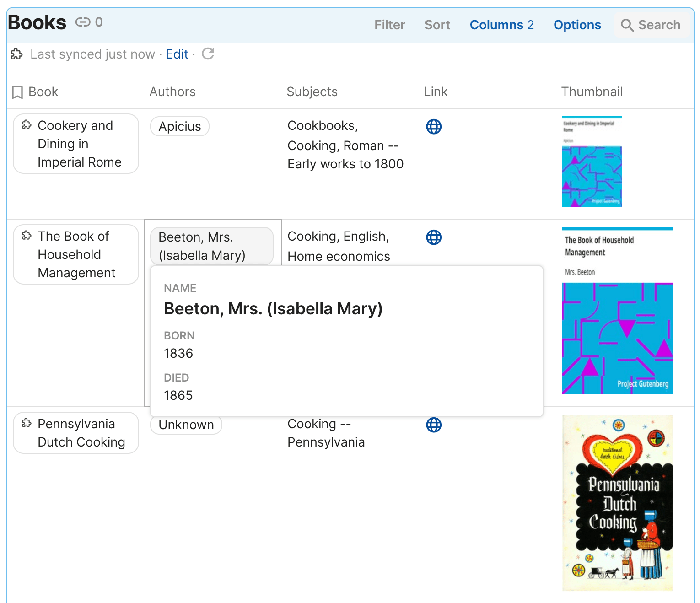Click the Edit sync link
700x603 pixels.
(177, 54)
